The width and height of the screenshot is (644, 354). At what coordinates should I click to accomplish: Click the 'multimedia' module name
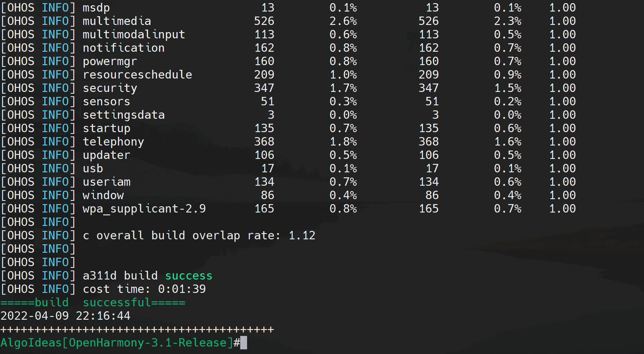[117, 21]
